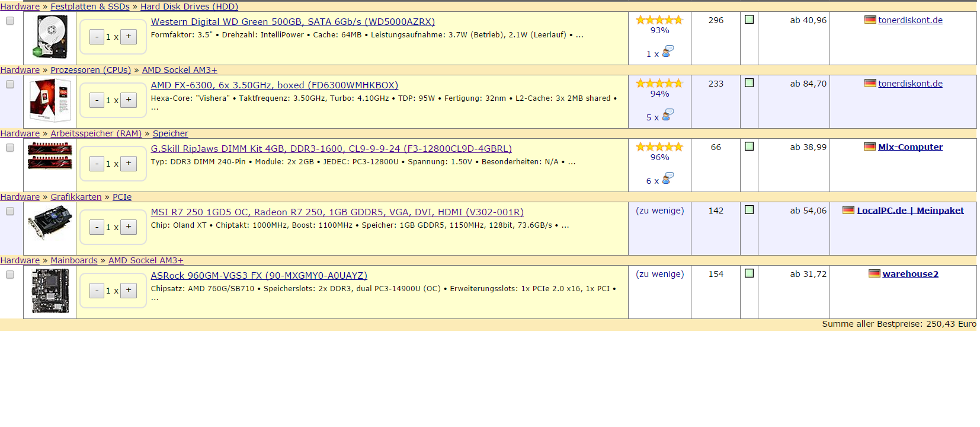
Task: Click the German flag beside LocalPC.de
Action: 848,210
